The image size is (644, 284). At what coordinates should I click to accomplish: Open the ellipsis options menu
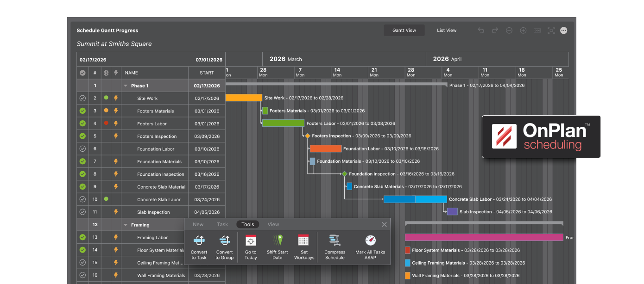[564, 30]
